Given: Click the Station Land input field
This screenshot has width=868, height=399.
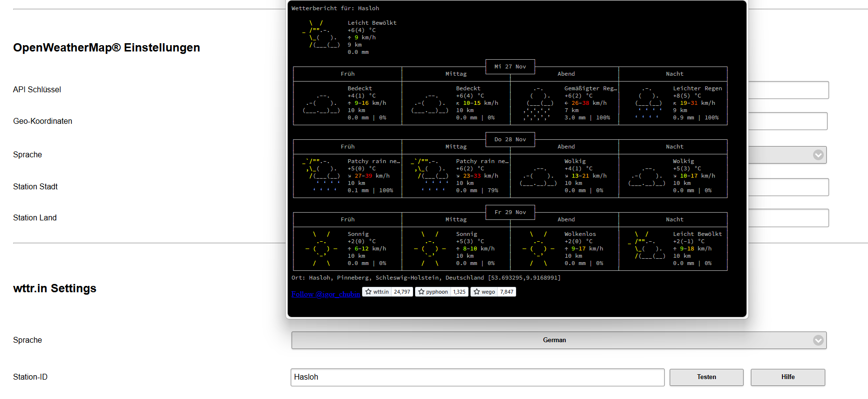Looking at the screenshot, I should tap(788, 218).
